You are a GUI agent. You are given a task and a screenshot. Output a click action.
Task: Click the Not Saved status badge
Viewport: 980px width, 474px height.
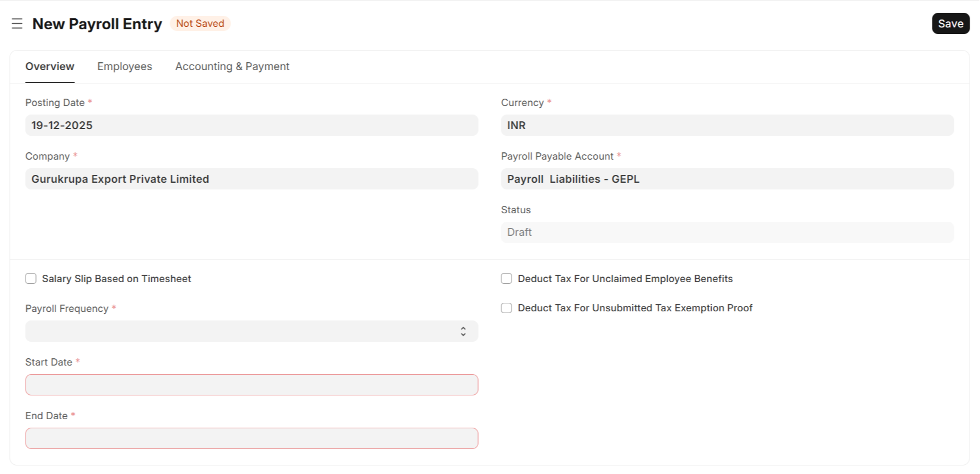point(200,23)
